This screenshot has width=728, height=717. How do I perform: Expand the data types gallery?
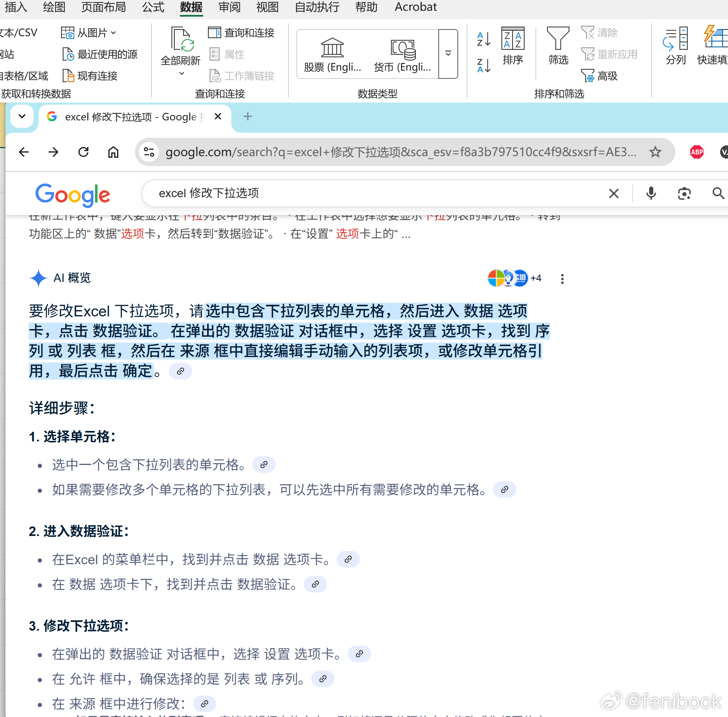point(448,54)
